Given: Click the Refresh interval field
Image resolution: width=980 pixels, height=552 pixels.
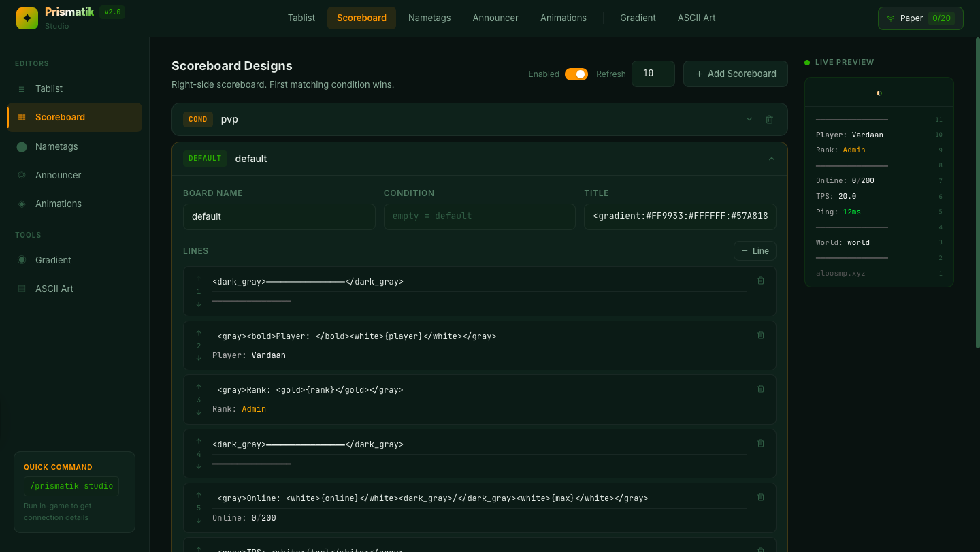Looking at the screenshot, I should point(653,74).
